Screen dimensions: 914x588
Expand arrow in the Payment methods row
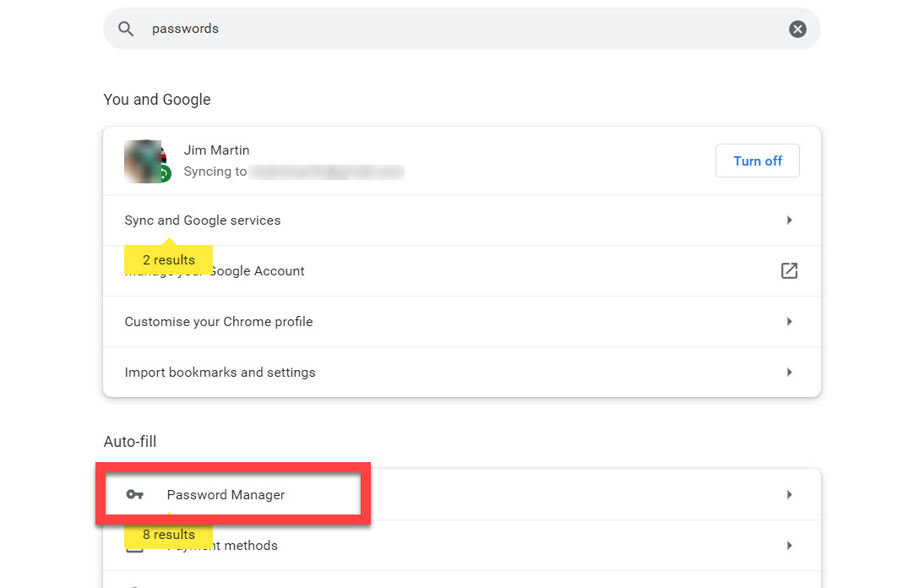(789, 546)
